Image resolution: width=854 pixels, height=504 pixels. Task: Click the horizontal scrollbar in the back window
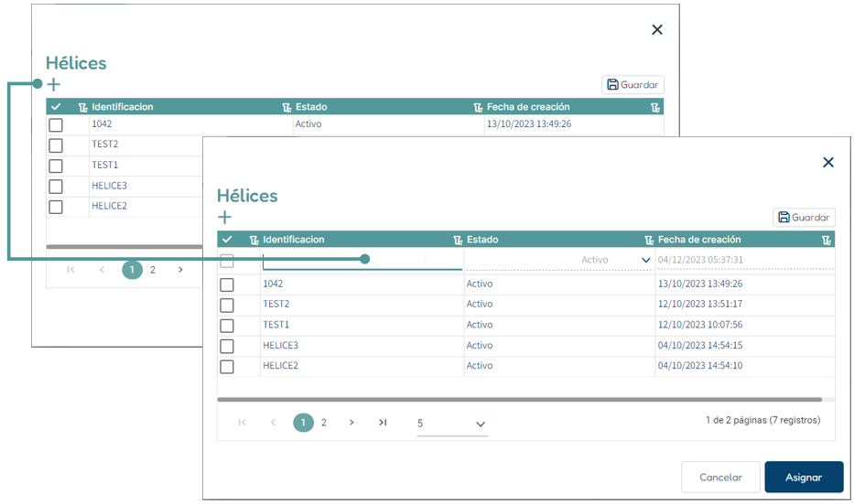(x=124, y=247)
